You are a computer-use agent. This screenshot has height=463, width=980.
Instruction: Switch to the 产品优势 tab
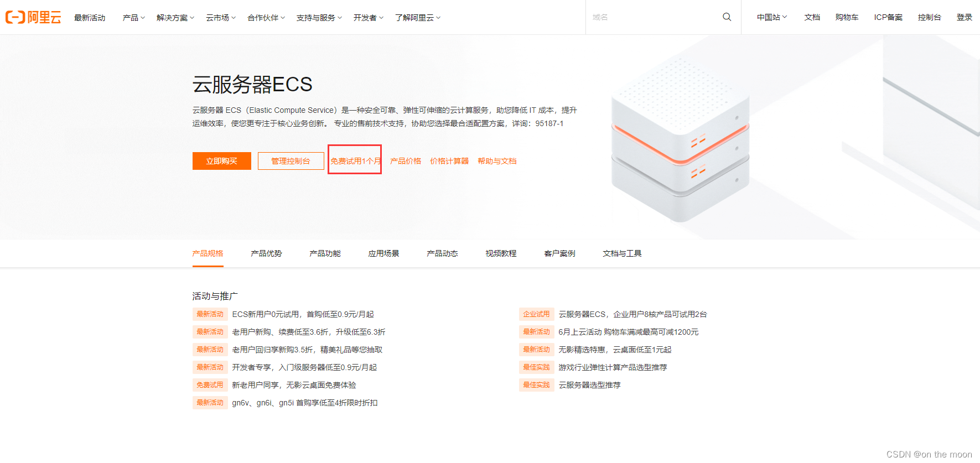pyautogui.click(x=267, y=253)
